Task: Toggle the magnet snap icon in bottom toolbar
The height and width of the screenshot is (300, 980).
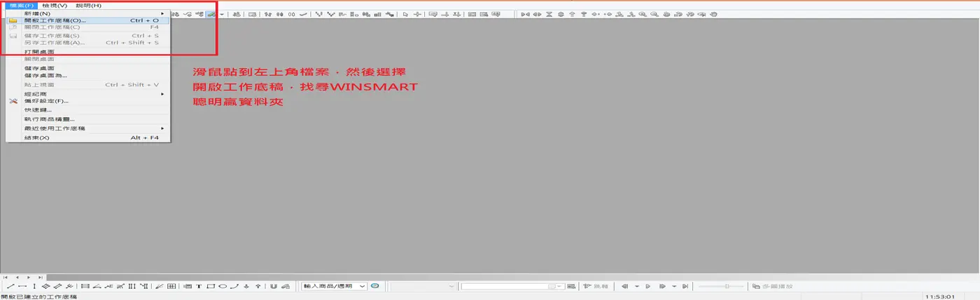Action: 273,286
